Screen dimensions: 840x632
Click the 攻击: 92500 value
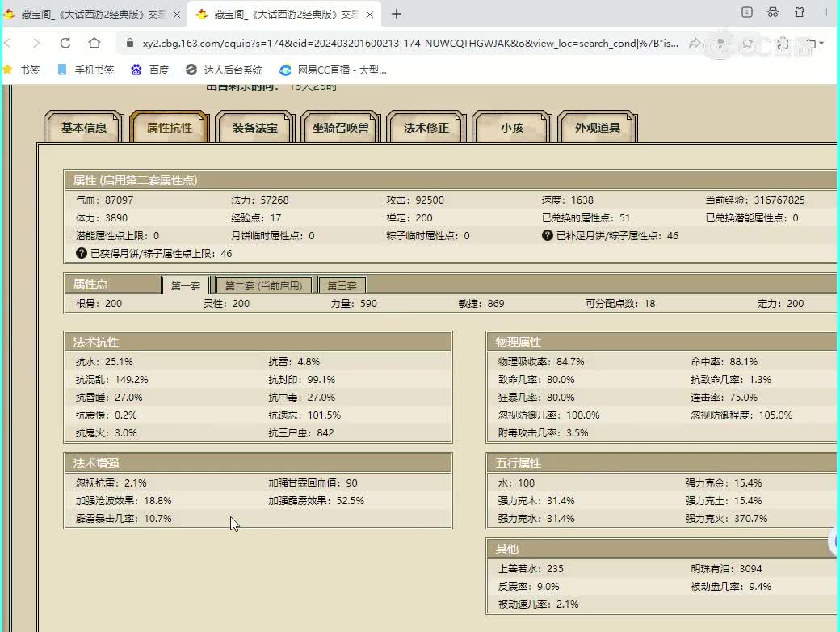coord(415,200)
